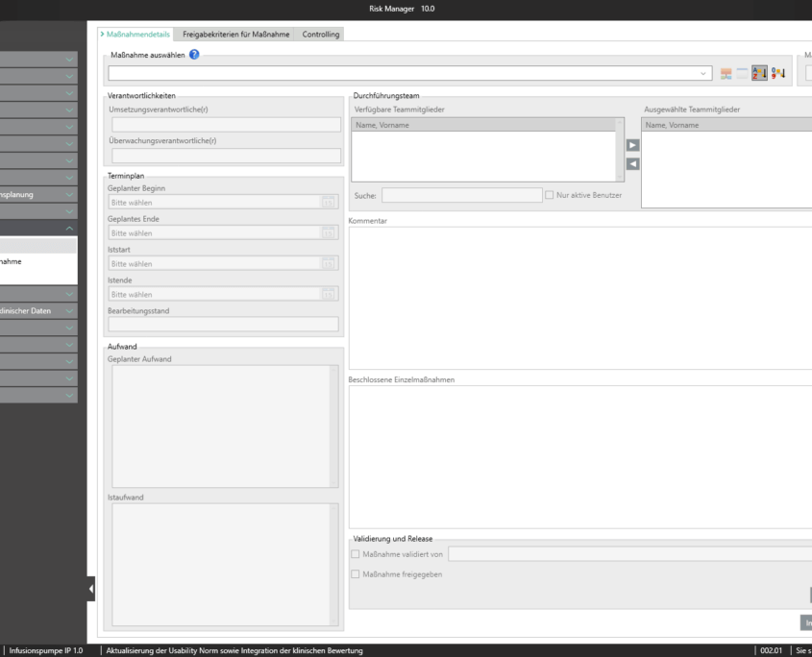Open calendar picker for Istende
The width and height of the screenshot is (812, 657).
(328, 295)
